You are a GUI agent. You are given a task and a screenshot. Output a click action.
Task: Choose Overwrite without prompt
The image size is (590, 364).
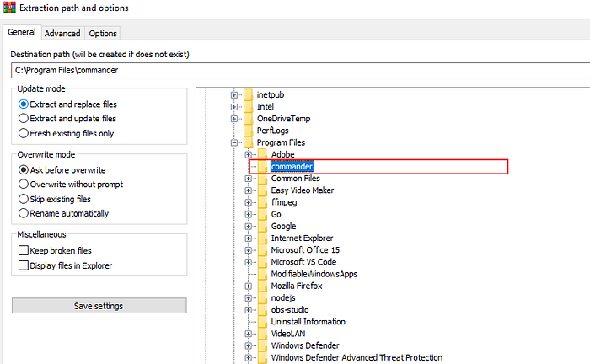point(71,185)
